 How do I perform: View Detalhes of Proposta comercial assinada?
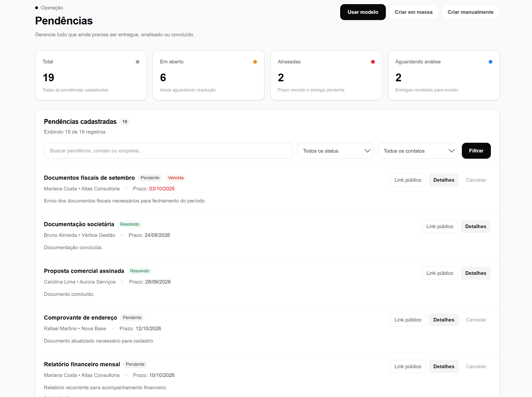coord(476,273)
